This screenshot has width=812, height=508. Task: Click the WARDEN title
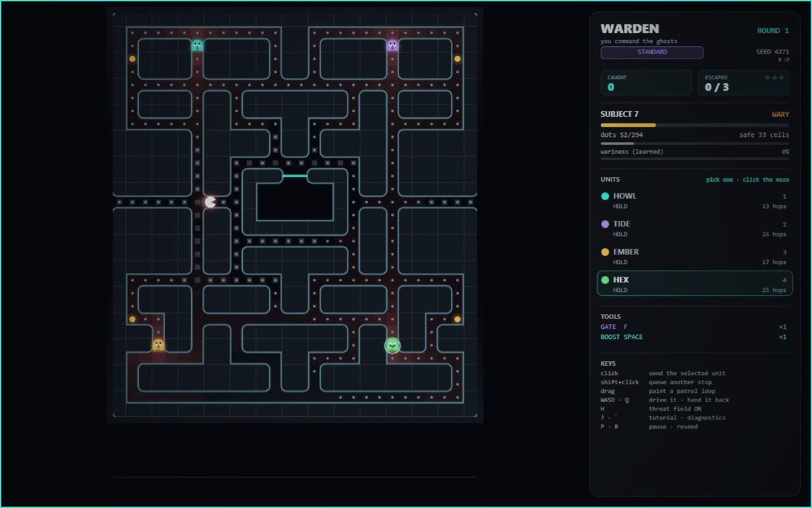click(x=630, y=29)
